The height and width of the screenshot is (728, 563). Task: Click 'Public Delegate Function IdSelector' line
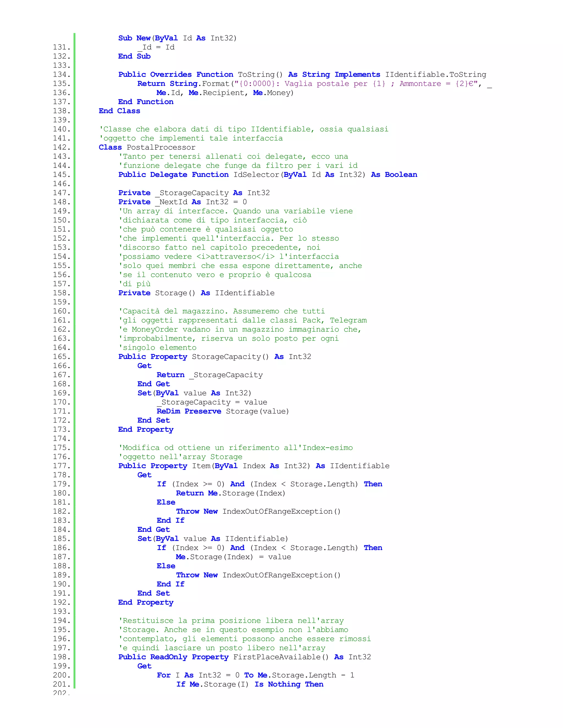coord(268,174)
